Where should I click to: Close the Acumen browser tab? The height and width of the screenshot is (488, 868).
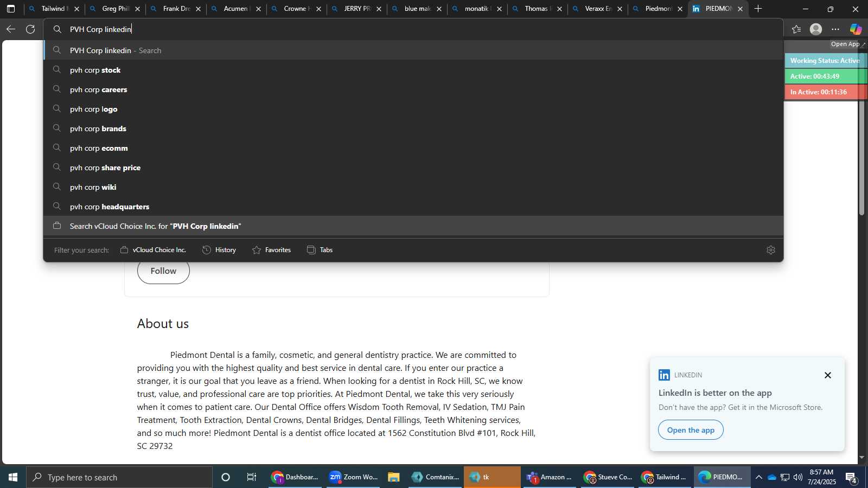click(x=258, y=9)
